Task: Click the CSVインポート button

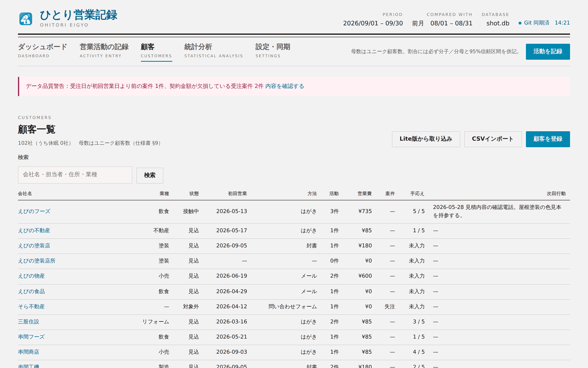Action: (x=493, y=139)
